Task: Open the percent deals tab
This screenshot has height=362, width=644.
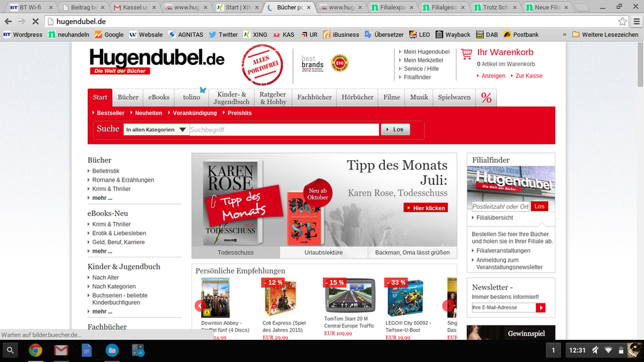Action: (486, 98)
